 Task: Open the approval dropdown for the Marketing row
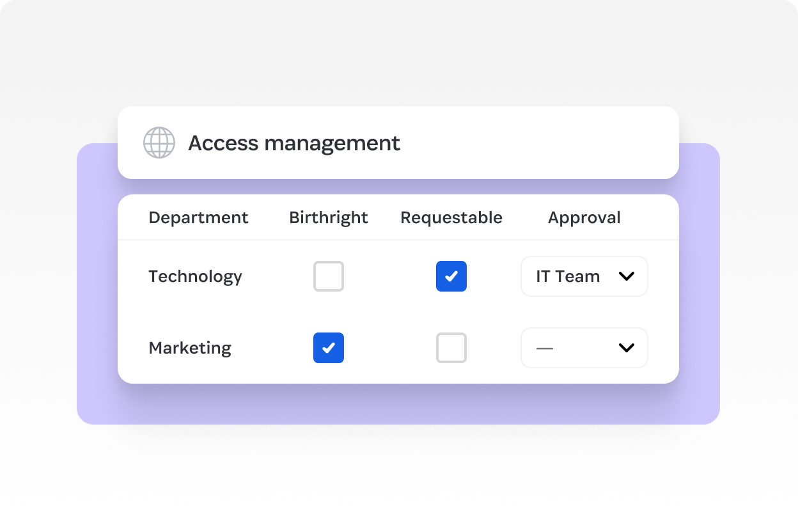tap(584, 348)
